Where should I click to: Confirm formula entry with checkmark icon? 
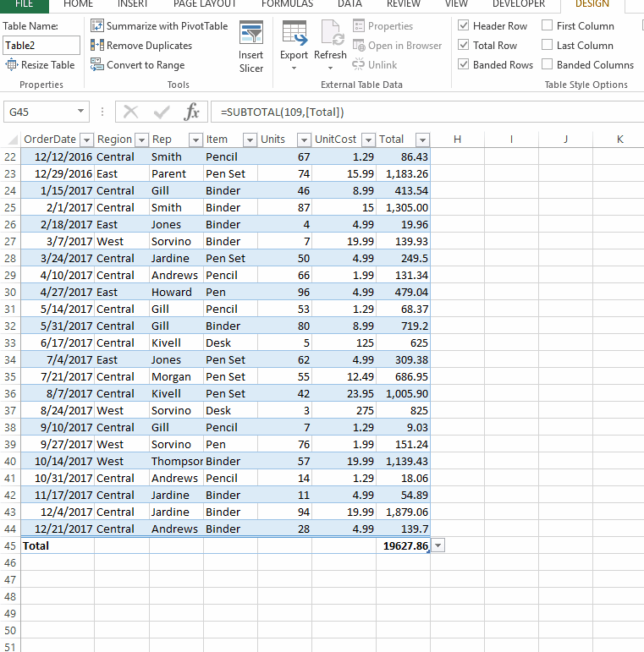click(x=162, y=112)
